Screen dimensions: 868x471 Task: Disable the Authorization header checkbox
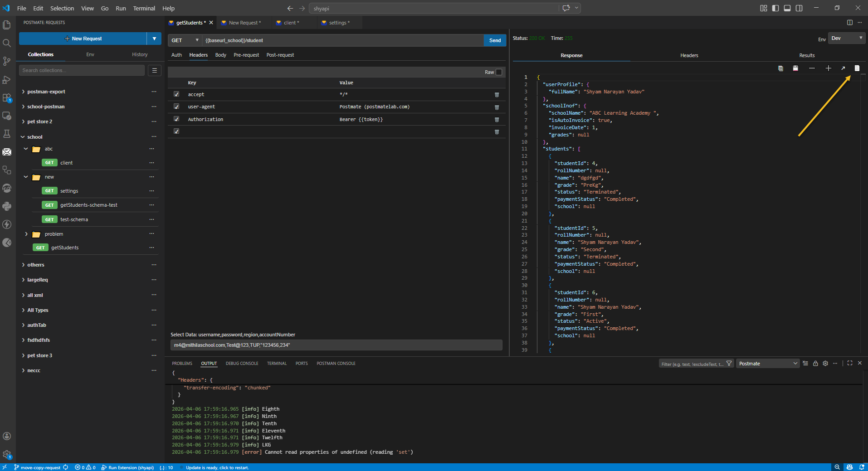tap(176, 119)
